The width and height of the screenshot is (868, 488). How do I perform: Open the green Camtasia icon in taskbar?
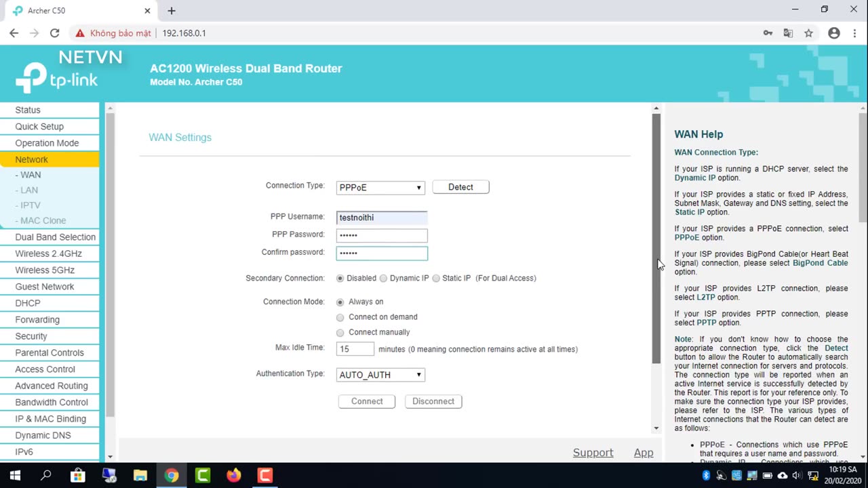202,475
